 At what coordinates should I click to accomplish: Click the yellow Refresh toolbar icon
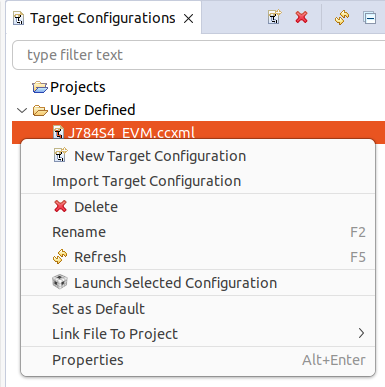point(342,17)
